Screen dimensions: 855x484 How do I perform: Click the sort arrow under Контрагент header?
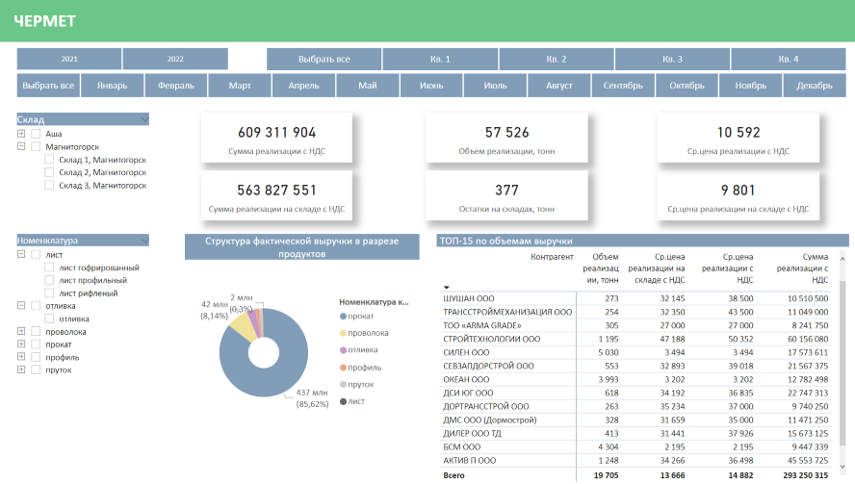[x=447, y=288]
